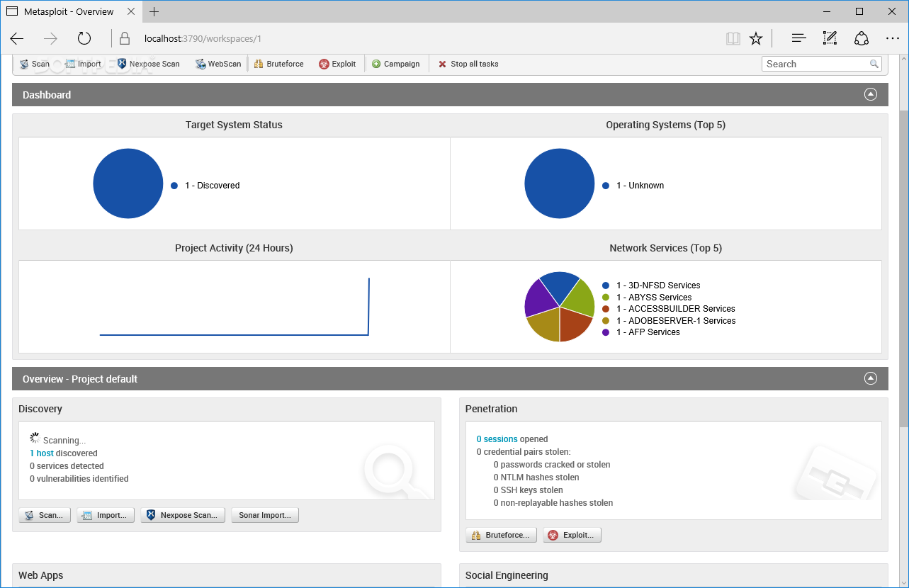Select the Target System Status pie chart
The height and width of the screenshot is (588, 909).
point(128,183)
